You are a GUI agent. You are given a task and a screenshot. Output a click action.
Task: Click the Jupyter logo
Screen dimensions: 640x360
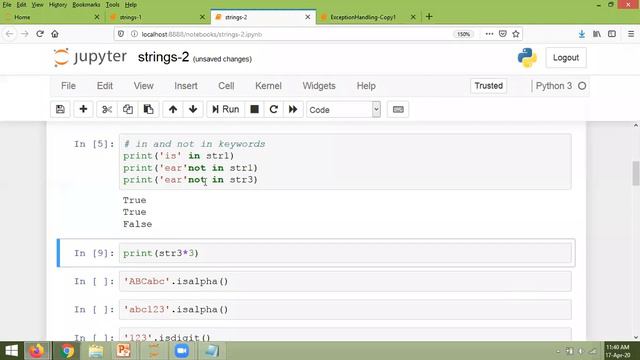90,57
